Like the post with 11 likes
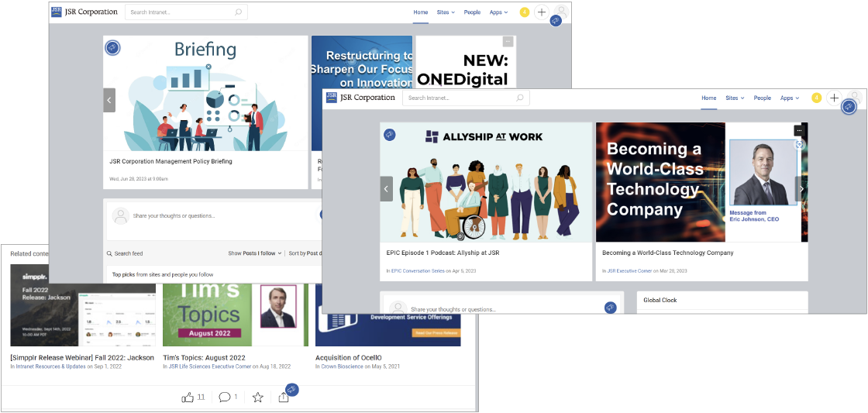Image resolution: width=868 pixels, height=413 pixels. (x=188, y=397)
